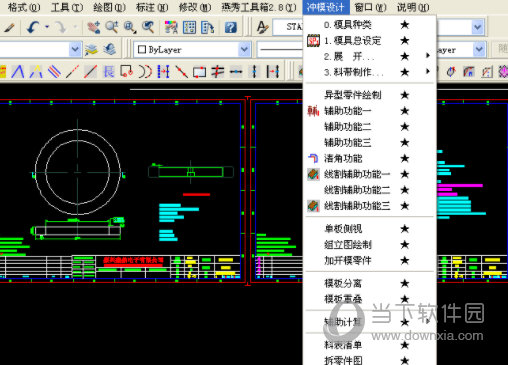Open the Properties palette icon
Image resolution: width=508 pixels, height=365 pixels.
(x=171, y=27)
